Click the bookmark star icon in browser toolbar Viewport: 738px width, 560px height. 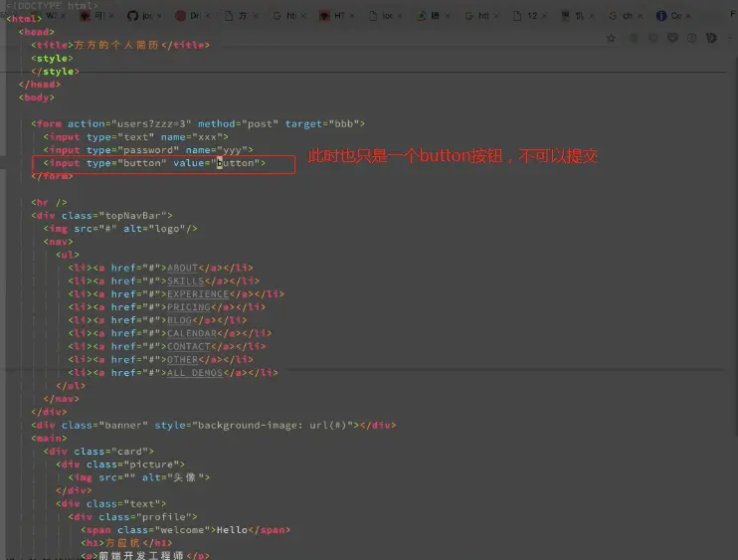pyautogui.click(x=611, y=38)
